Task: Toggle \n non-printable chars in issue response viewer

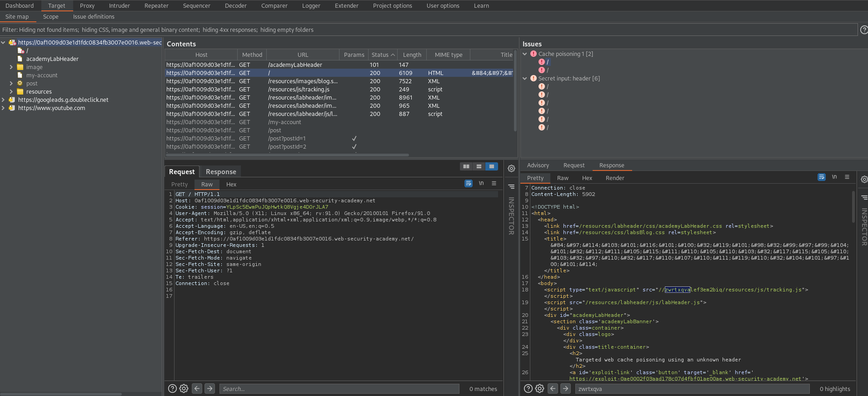Action: tap(834, 177)
